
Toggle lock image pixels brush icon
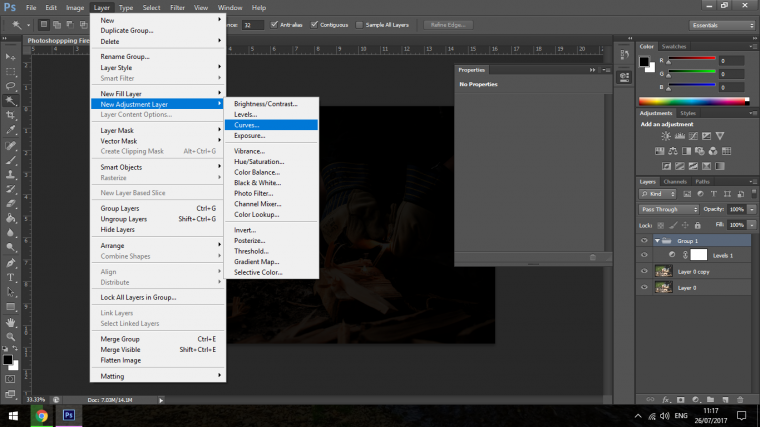673,225
